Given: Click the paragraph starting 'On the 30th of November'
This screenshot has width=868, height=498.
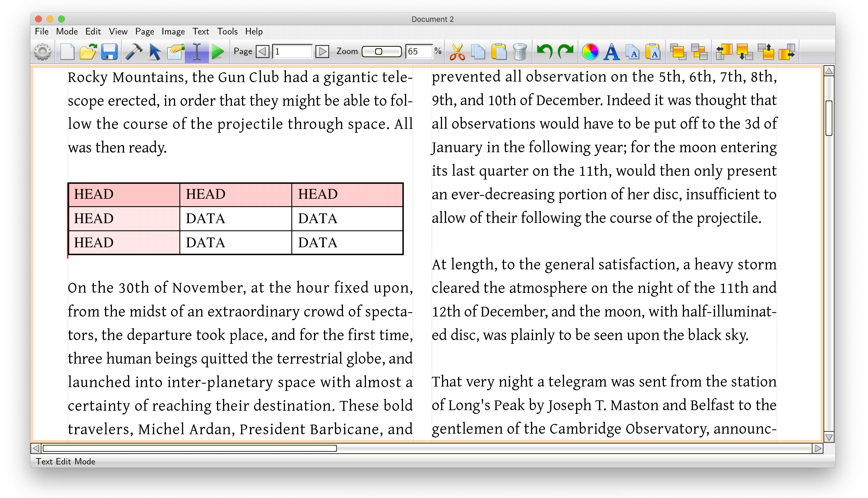Looking at the screenshot, I should point(240,358).
